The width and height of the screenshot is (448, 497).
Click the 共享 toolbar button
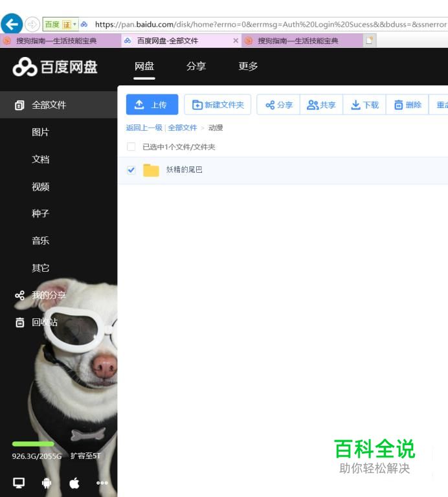coord(321,105)
